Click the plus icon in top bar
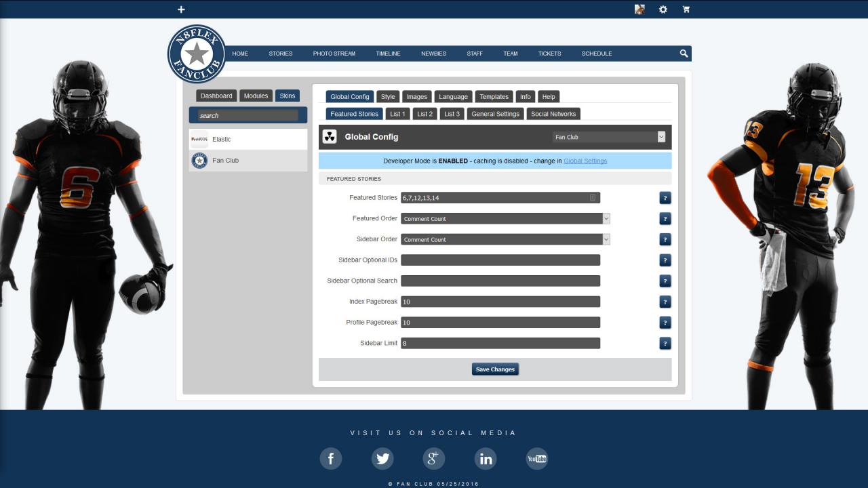This screenshot has width=868, height=488. (181, 9)
